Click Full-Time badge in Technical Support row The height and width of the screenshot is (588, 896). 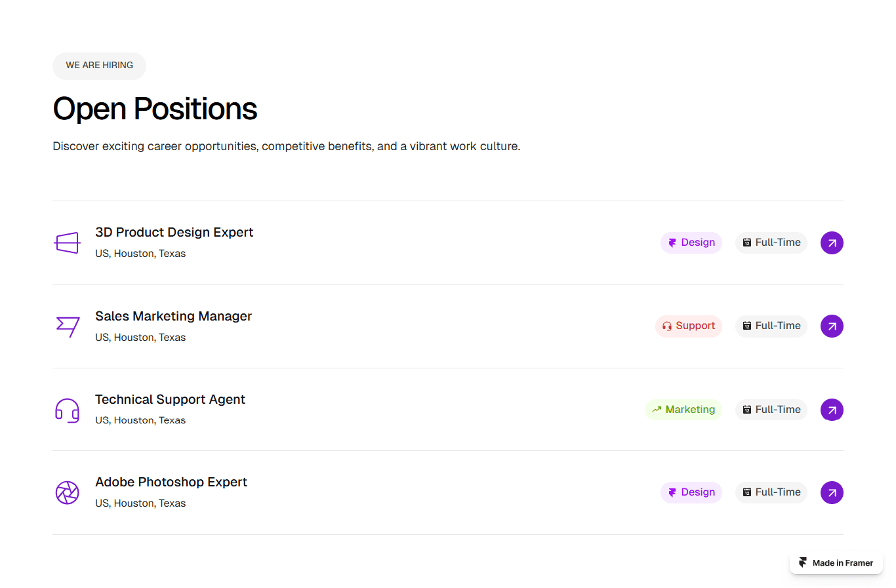coord(771,410)
